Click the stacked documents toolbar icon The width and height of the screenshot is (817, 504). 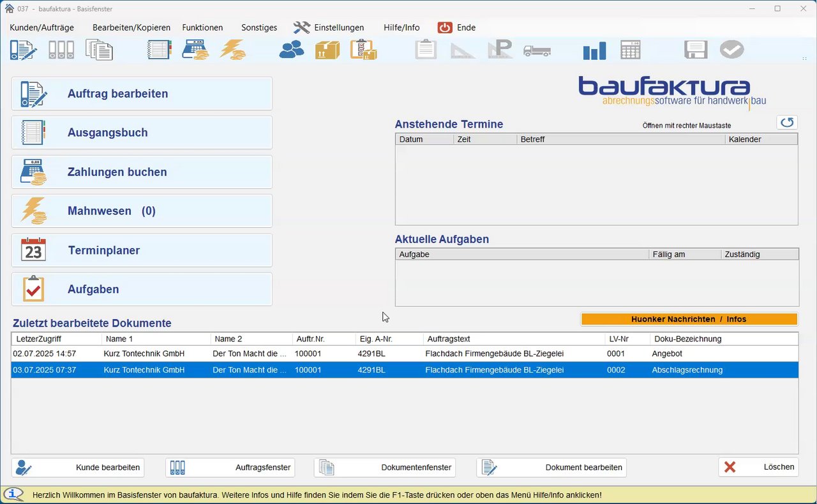(99, 50)
